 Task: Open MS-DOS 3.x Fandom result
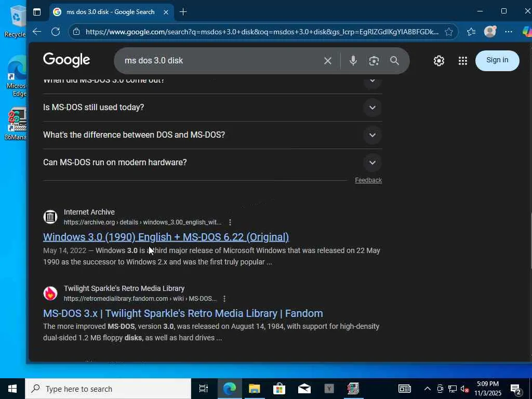tap(183, 313)
